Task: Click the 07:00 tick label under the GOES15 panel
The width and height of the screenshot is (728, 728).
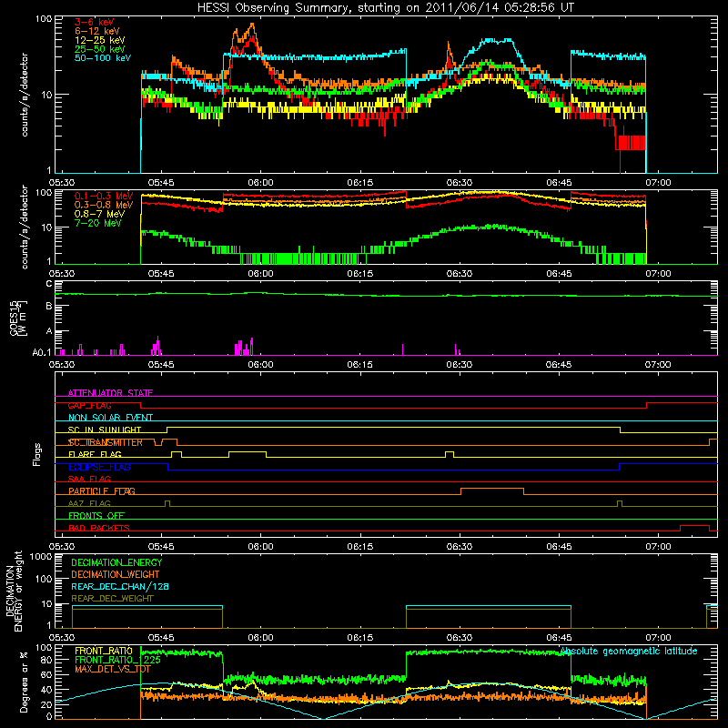Action: click(x=657, y=365)
